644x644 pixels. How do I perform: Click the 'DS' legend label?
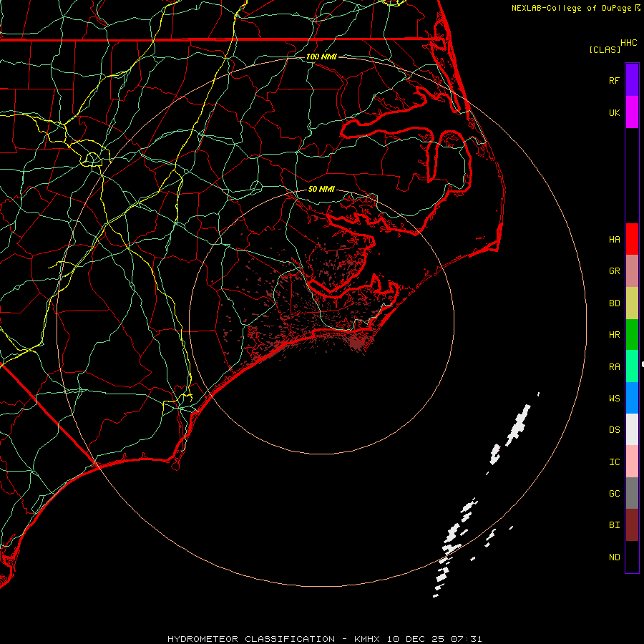click(614, 430)
